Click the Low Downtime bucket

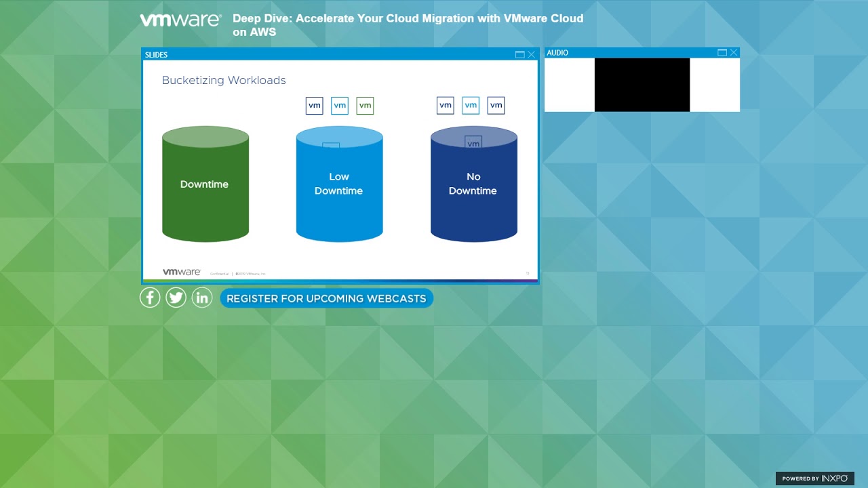pos(340,184)
